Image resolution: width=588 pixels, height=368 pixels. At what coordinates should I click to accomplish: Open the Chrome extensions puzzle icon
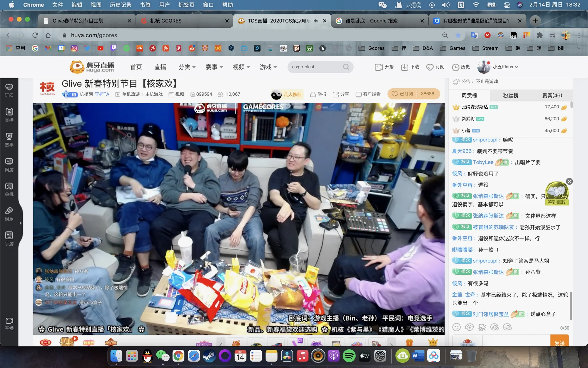539,35
